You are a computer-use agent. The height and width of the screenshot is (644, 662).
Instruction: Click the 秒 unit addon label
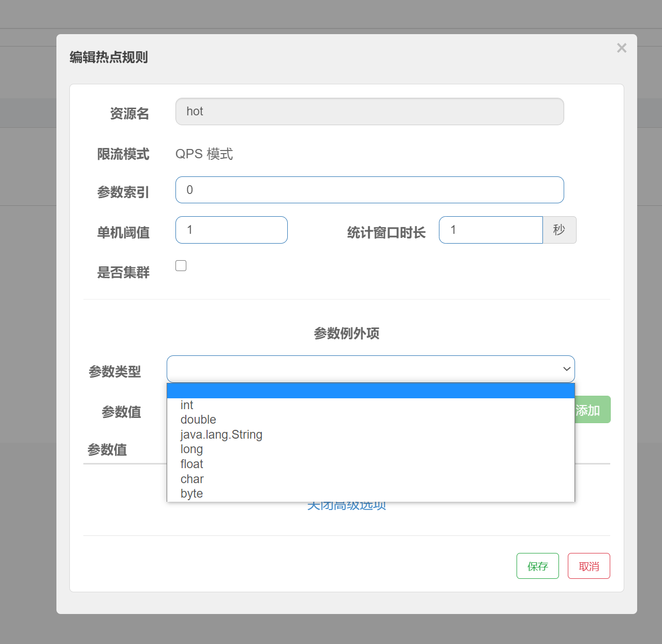tap(559, 230)
